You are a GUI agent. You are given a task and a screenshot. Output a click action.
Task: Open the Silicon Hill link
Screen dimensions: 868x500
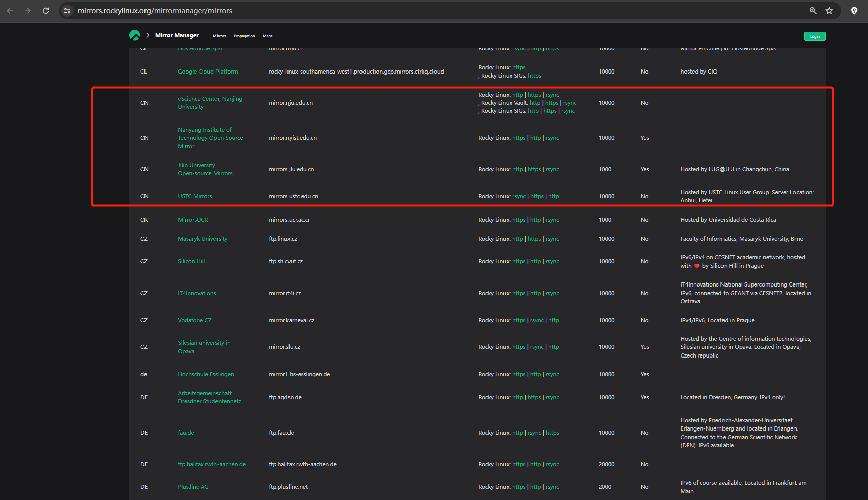point(191,261)
